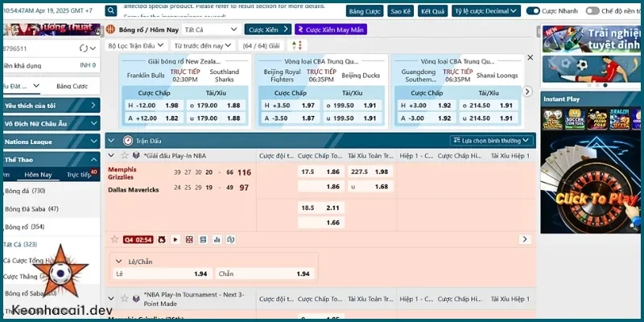
Task: Open the first Instant Play game icon
Action: pos(552,119)
